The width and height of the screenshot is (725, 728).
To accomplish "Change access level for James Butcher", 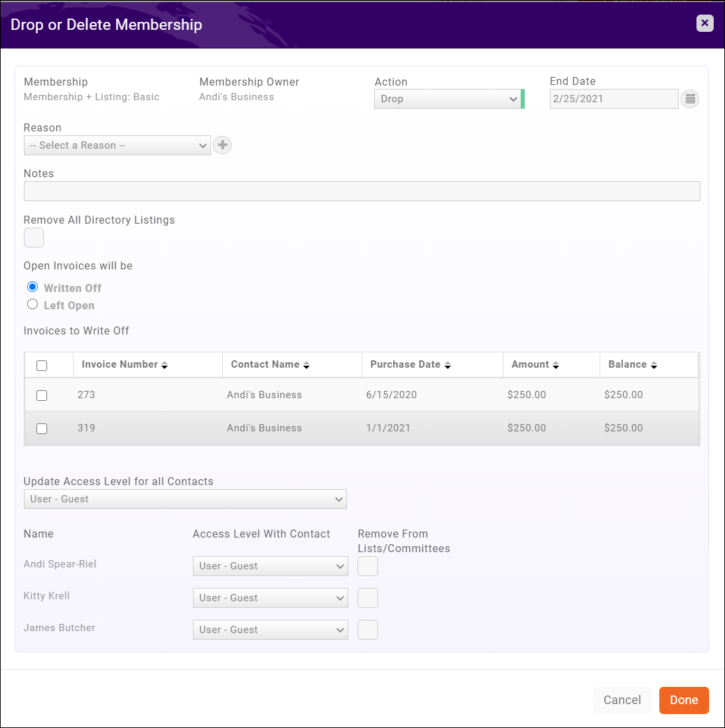I will [x=270, y=629].
